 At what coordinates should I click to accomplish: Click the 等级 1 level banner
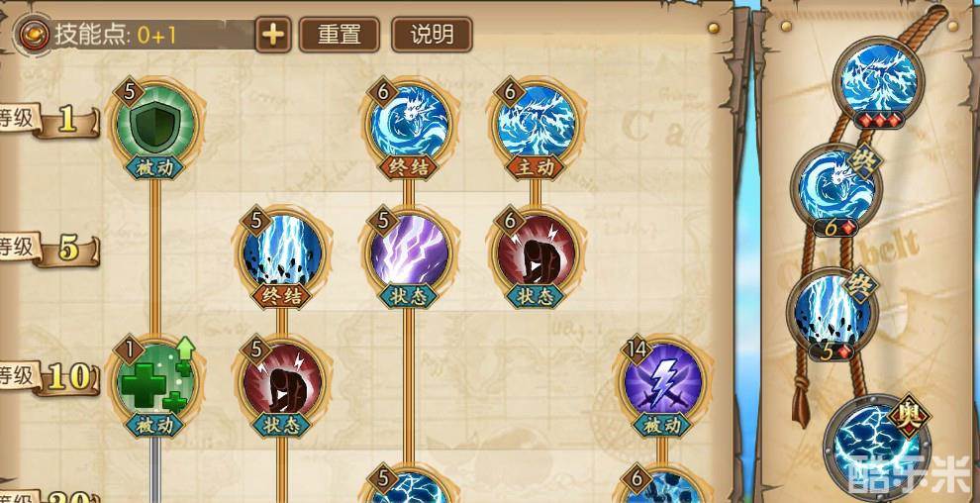[x=50, y=122]
